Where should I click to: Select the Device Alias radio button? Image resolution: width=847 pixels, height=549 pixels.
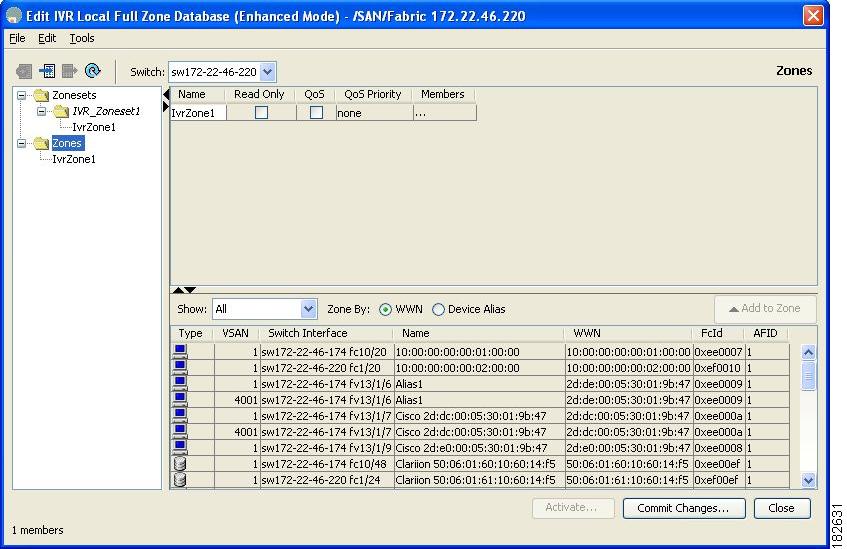[x=438, y=310]
